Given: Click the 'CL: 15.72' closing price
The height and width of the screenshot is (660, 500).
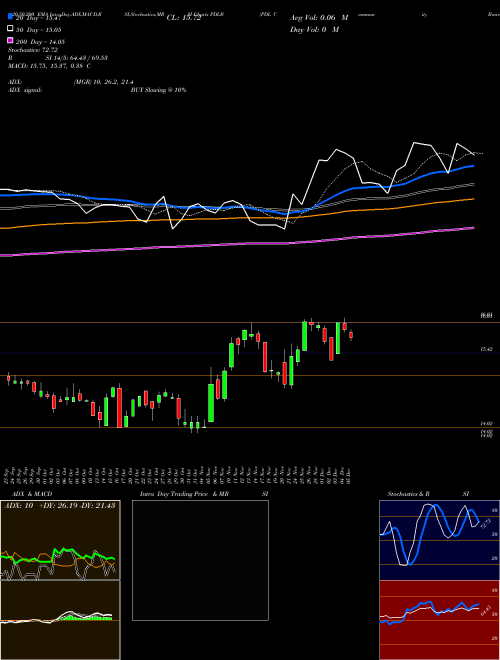Looking at the screenshot, I should tap(184, 18).
